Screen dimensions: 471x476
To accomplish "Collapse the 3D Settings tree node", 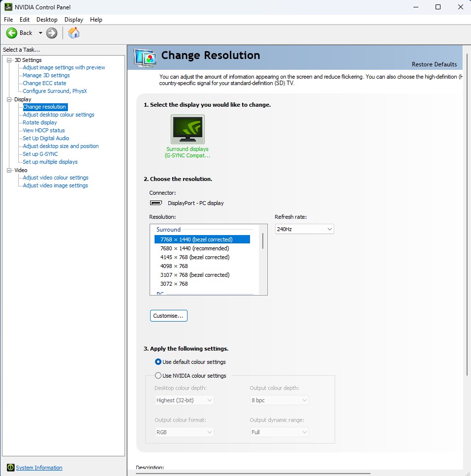I will pyautogui.click(x=9, y=60).
